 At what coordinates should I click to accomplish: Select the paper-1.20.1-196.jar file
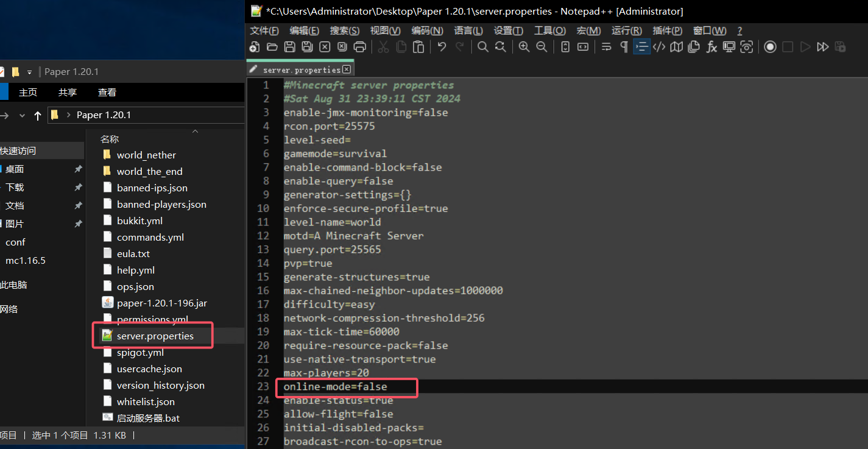(162, 303)
